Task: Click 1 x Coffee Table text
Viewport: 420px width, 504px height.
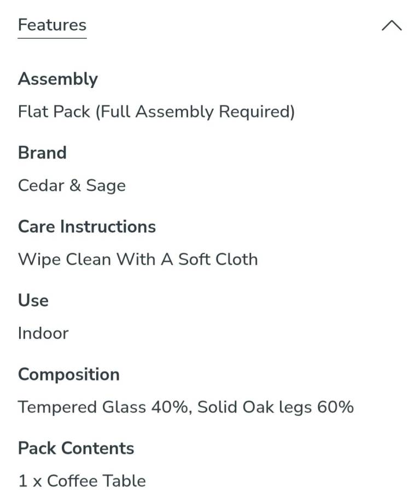Action: click(82, 481)
